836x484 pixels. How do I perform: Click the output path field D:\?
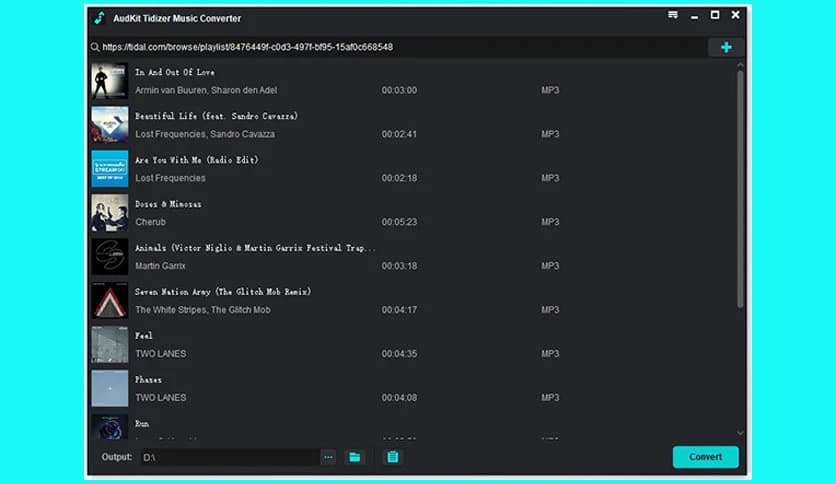(230, 457)
